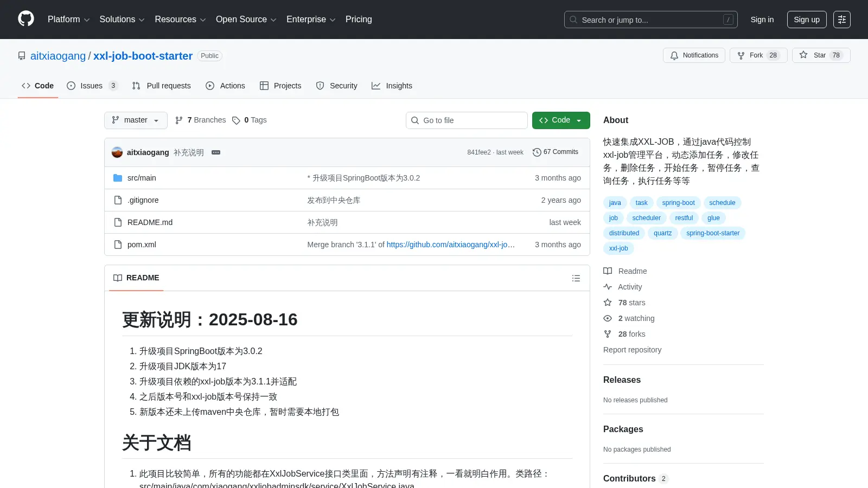The height and width of the screenshot is (488, 868).
Task: Expand Solutions menu in header
Action: [122, 20]
